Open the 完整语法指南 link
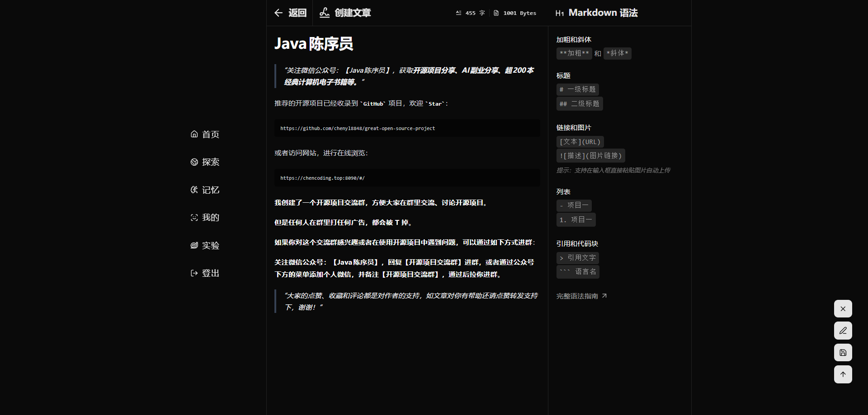 click(x=581, y=296)
